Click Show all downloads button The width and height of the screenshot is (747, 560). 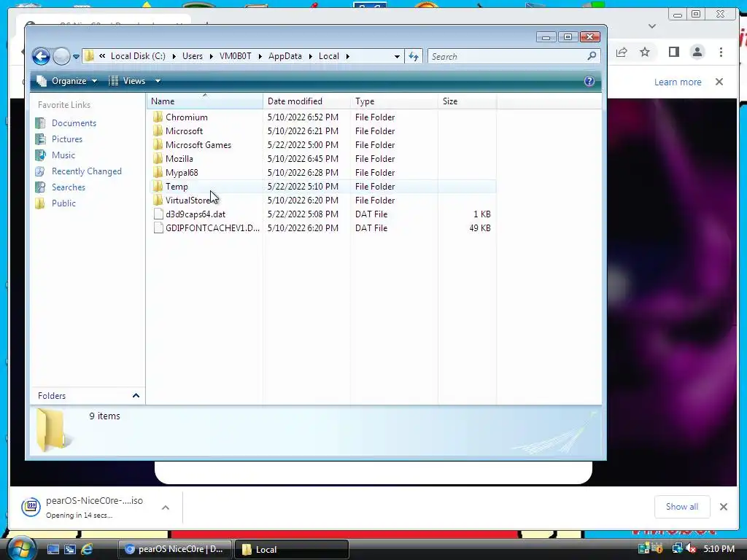tap(682, 507)
